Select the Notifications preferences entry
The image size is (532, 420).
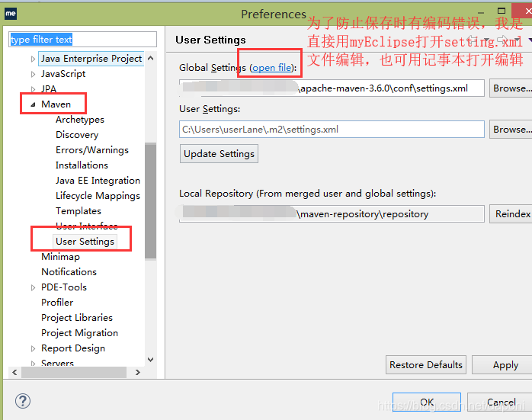pyautogui.click(x=69, y=272)
